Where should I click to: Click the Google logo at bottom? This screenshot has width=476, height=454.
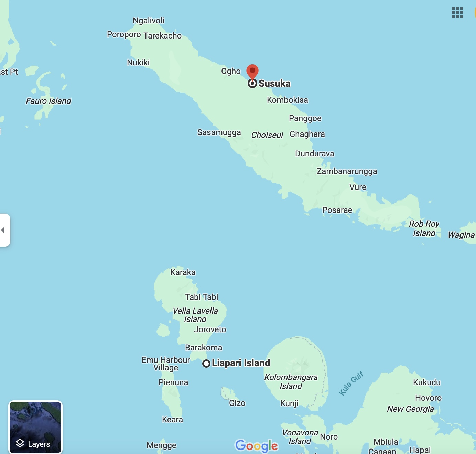257,446
